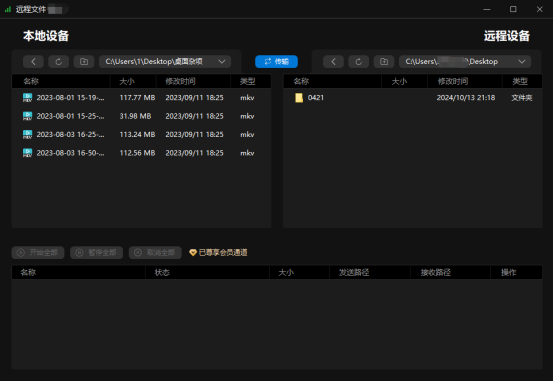Expand the remote Desktop path dropdown
This screenshot has height=381, width=554.
(x=521, y=61)
